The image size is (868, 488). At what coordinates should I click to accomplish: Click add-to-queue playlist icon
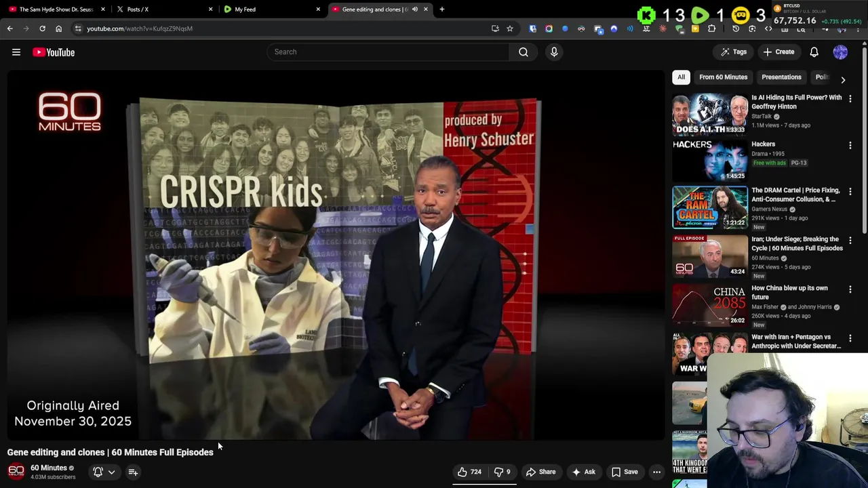click(x=133, y=472)
